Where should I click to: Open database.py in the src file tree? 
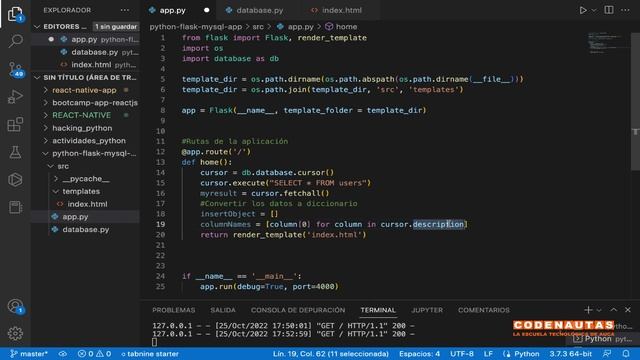tap(85, 229)
